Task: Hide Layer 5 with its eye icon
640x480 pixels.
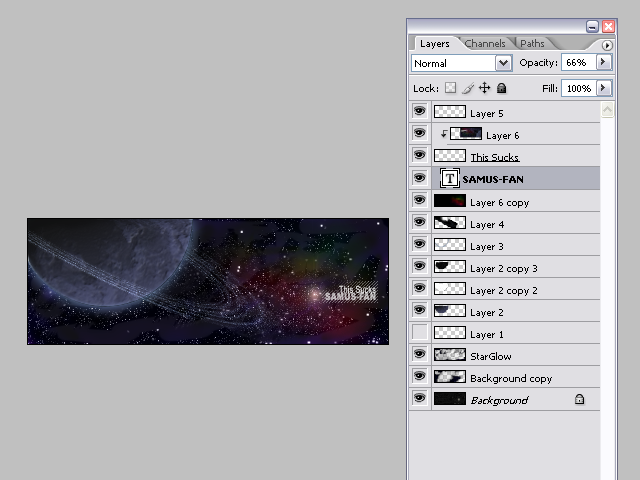Action: [x=420, y=111]
